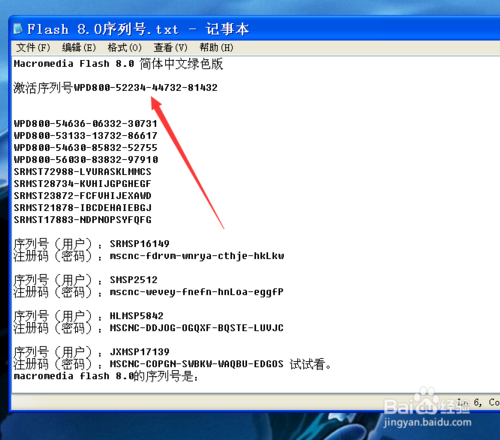
Task: Open the 编辑(E) menu
Action: tap(79, 48)
